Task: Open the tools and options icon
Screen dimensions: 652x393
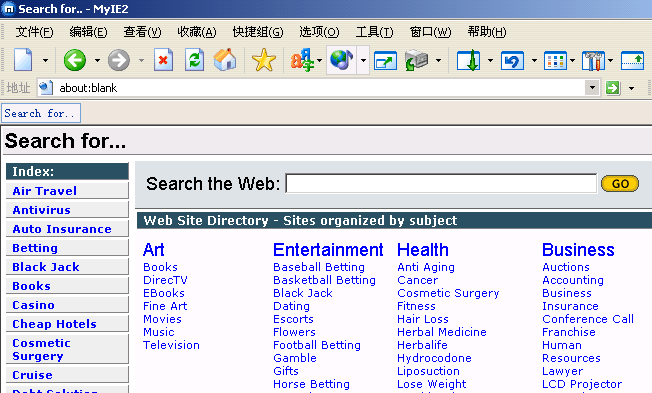Action: tap(593, 60)
